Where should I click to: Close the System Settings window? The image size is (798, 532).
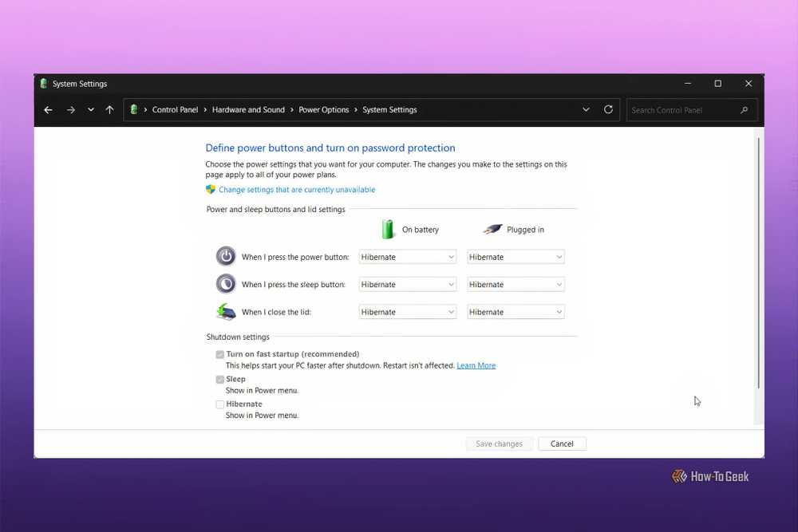point(749,84)
